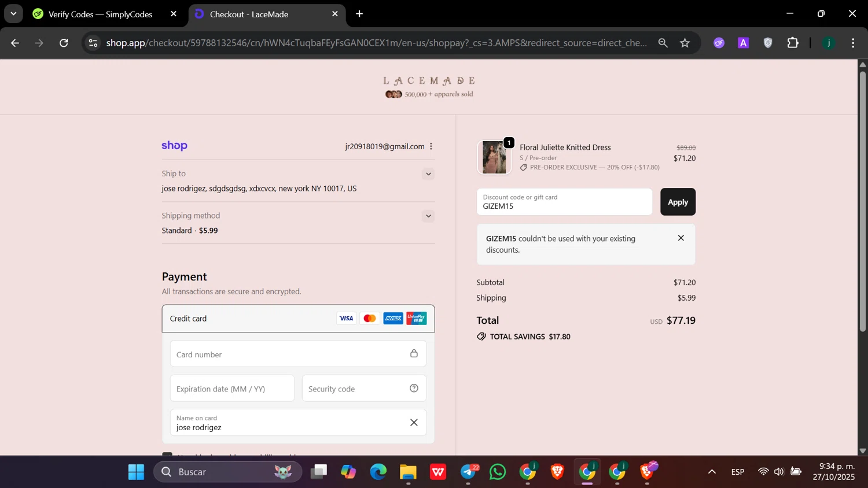
Task: Click the card number lock icon
Action: pos(414,353)
